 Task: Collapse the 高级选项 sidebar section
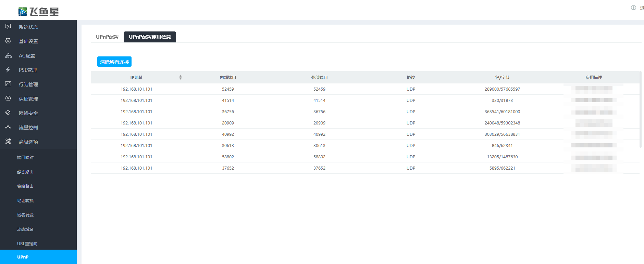(28, 142)
